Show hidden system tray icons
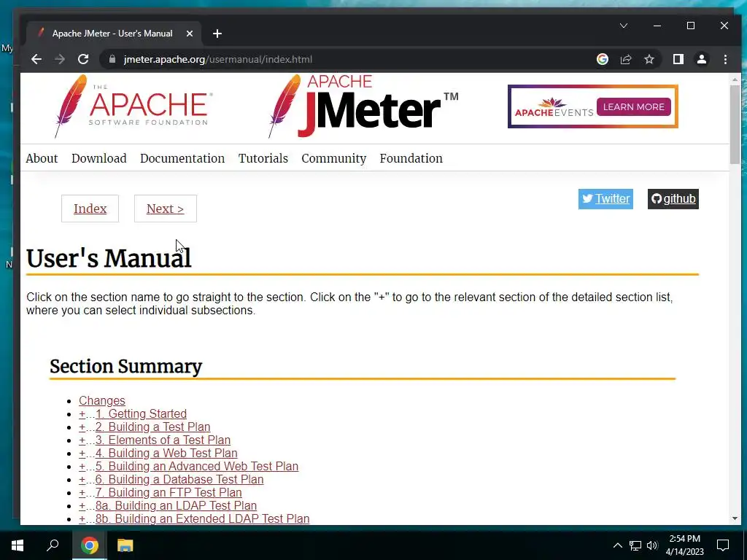The width and height of the screenshot is (747, 560). pos(617,545)
